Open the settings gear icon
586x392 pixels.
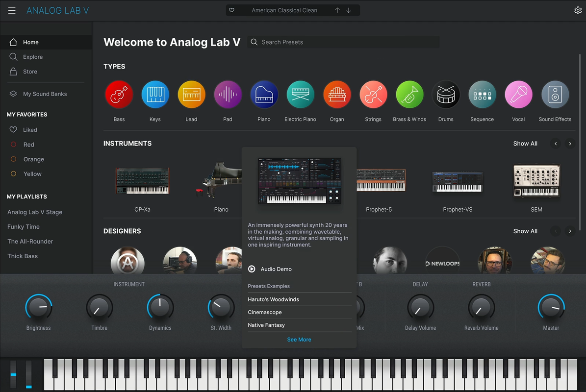click(578, 10)
